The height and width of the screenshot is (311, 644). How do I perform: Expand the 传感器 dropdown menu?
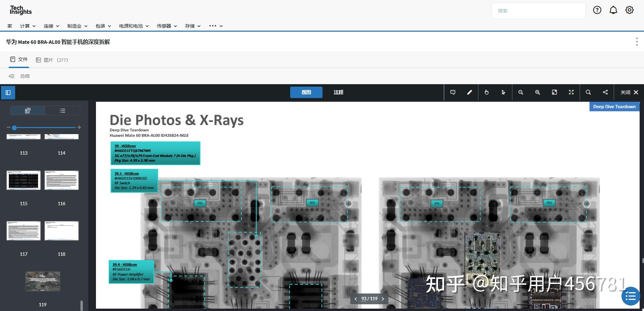click(167, 26)
